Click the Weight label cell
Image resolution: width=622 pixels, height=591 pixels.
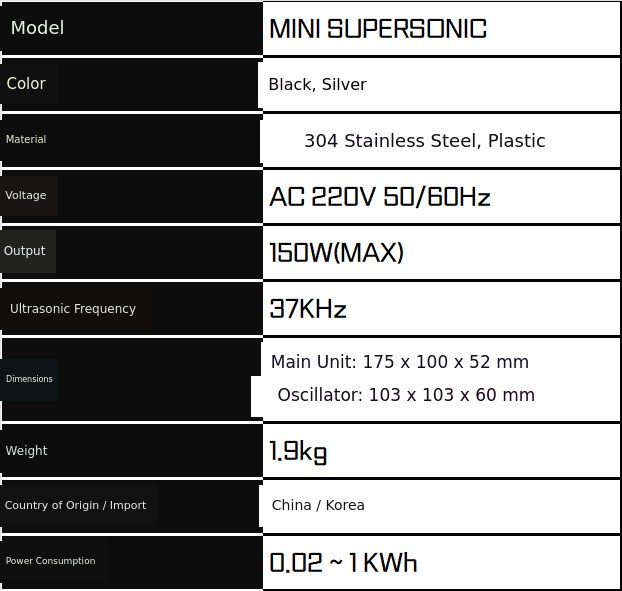[x=27, y=451]
